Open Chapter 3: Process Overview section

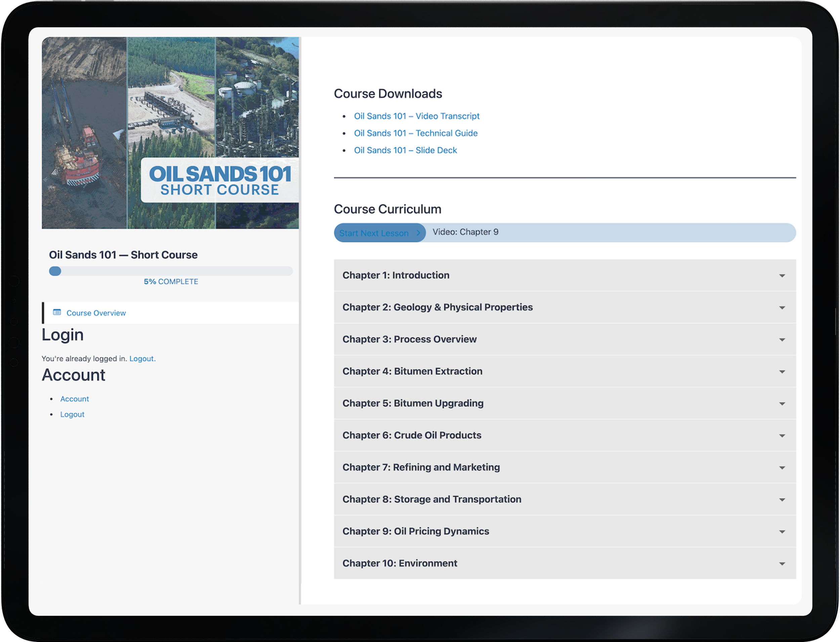pyautogui.click(x=409, y=339)
